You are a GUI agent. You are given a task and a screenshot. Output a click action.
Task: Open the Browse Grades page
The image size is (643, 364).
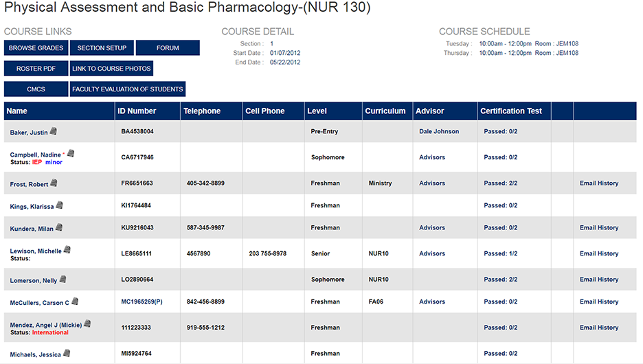click(x=36, y=48)
